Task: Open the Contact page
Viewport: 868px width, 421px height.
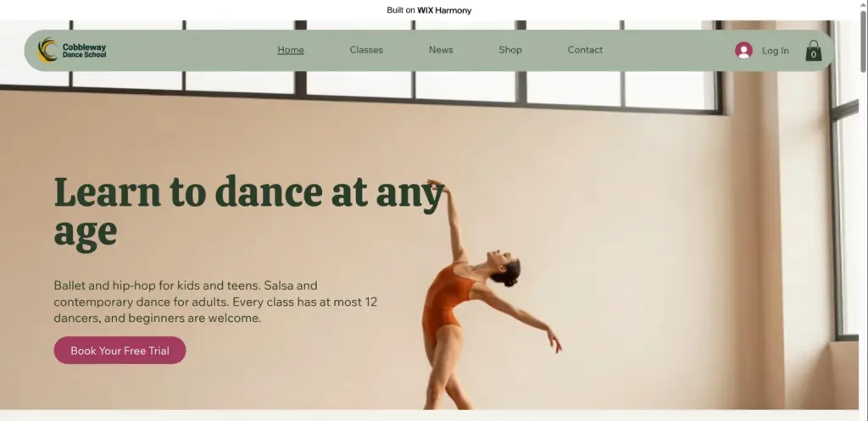Action: coord(585,50)
